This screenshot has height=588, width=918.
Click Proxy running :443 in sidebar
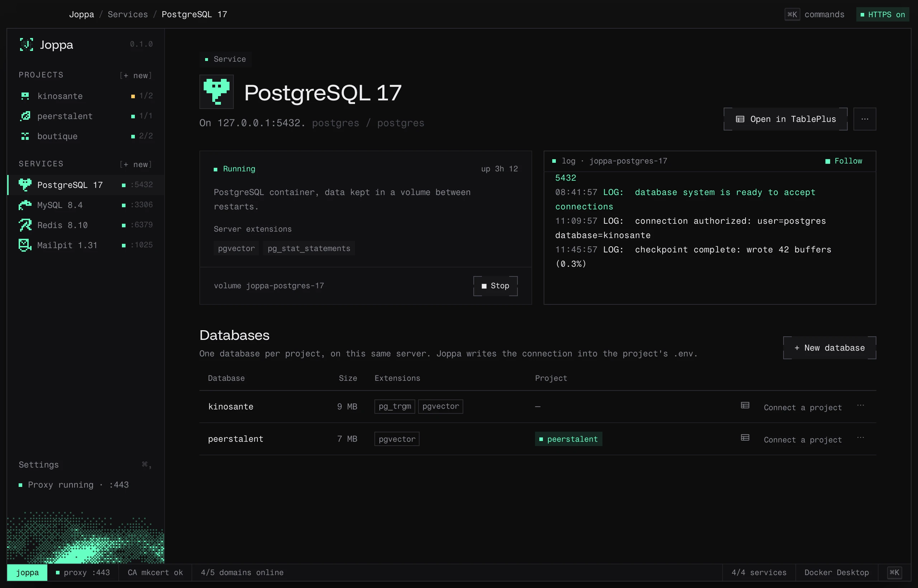74,485
